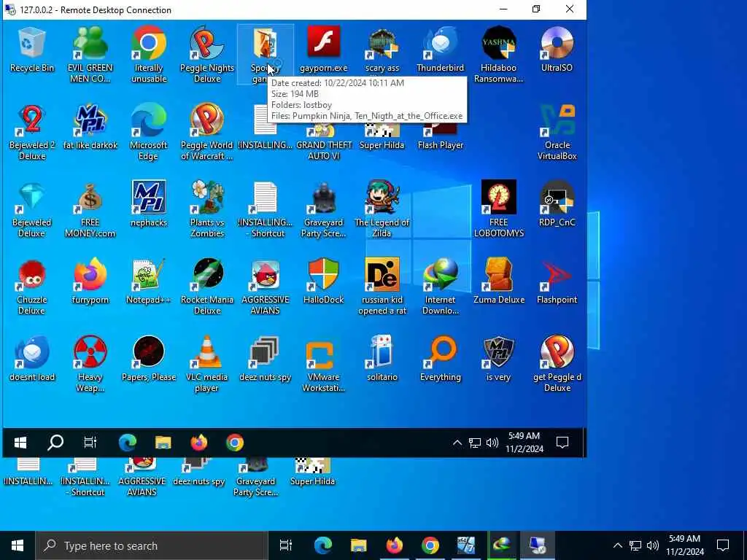Click the FREE MONEY.com money bag icon
This screenshot has height=560, width=747.
click(90, 209)
